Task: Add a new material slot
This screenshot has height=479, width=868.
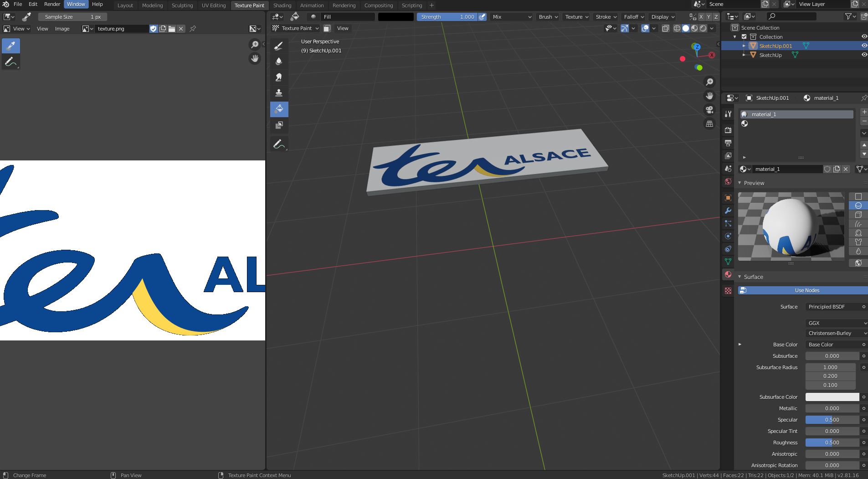Action: tap(864, 112)
